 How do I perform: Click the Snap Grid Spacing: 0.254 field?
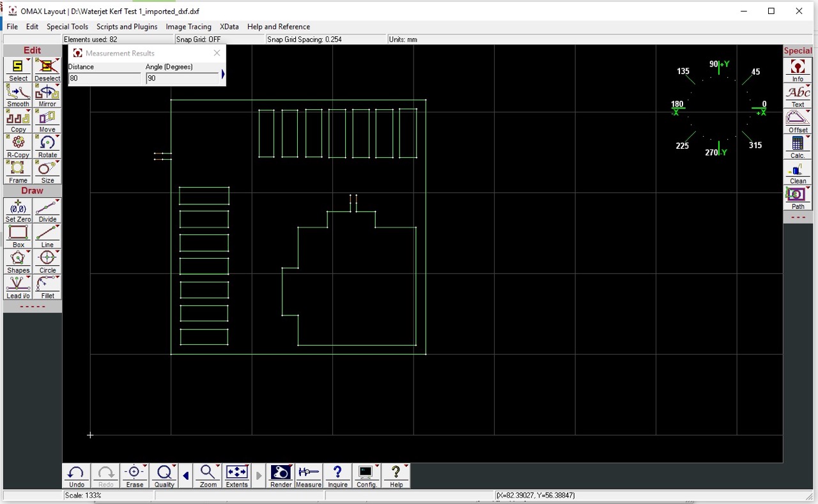[327, 39]
